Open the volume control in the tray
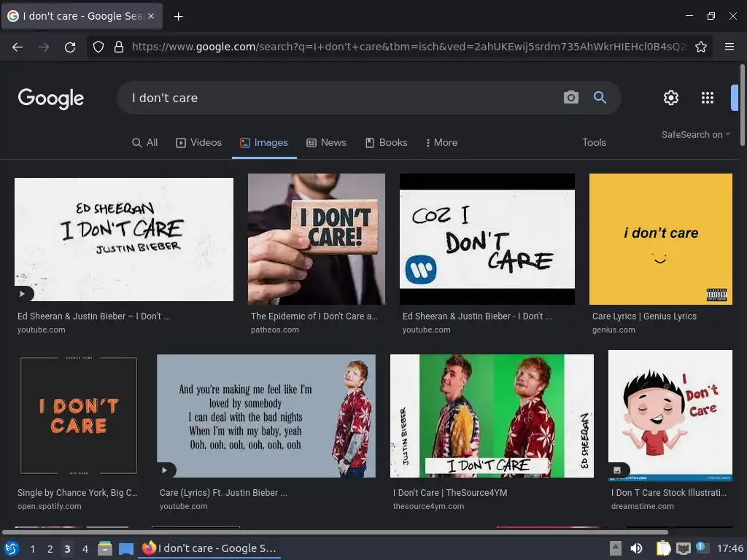This screenshot has width=747, height=560. coord(636,548)
